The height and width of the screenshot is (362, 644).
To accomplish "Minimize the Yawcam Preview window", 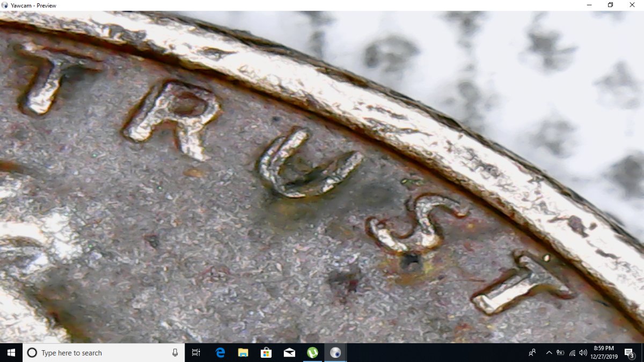I will (589, 5).
